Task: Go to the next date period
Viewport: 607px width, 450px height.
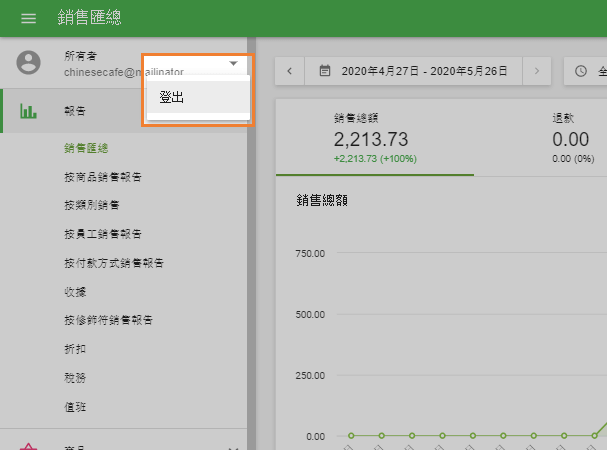Action: 537,71
